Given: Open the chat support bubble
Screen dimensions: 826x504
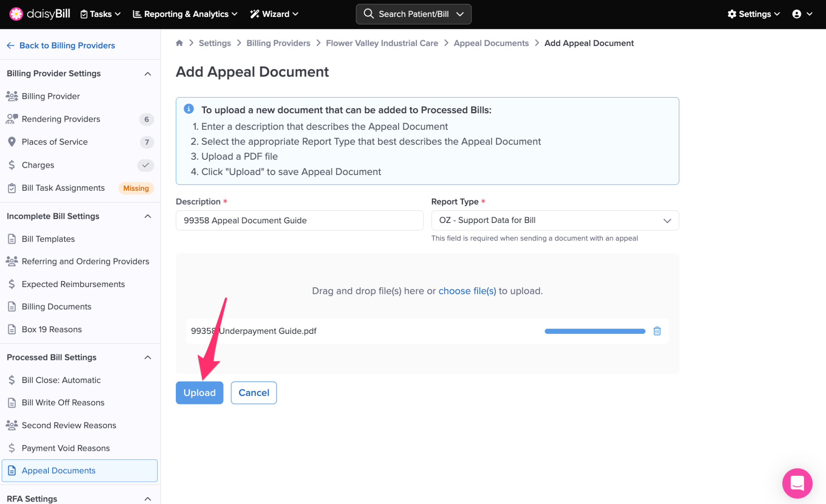Looking at the screenshot, I should tap(797, 483).
